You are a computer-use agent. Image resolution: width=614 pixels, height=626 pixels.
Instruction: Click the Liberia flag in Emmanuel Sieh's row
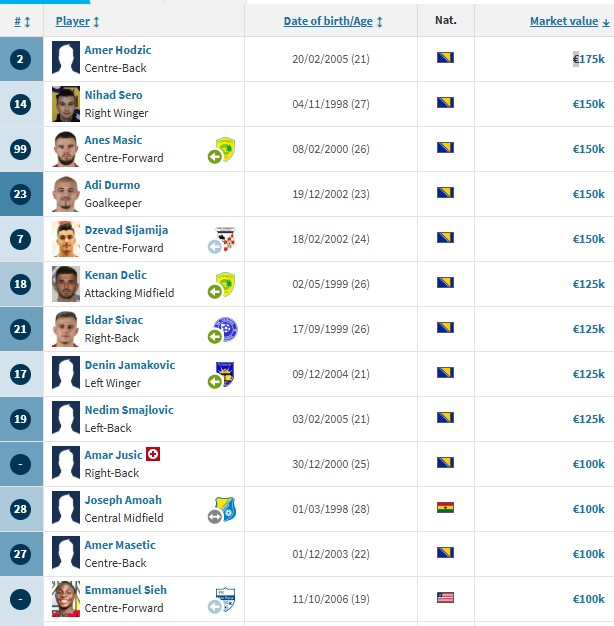[446, 598]
